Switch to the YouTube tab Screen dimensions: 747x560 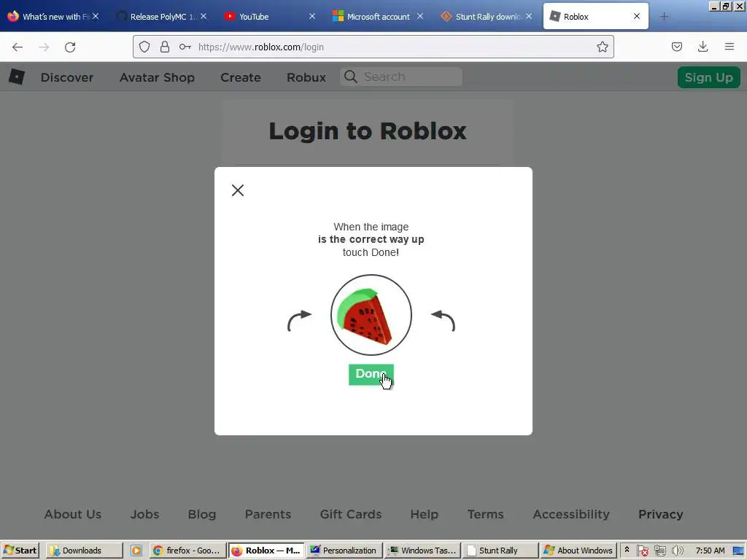click(270, 17)
